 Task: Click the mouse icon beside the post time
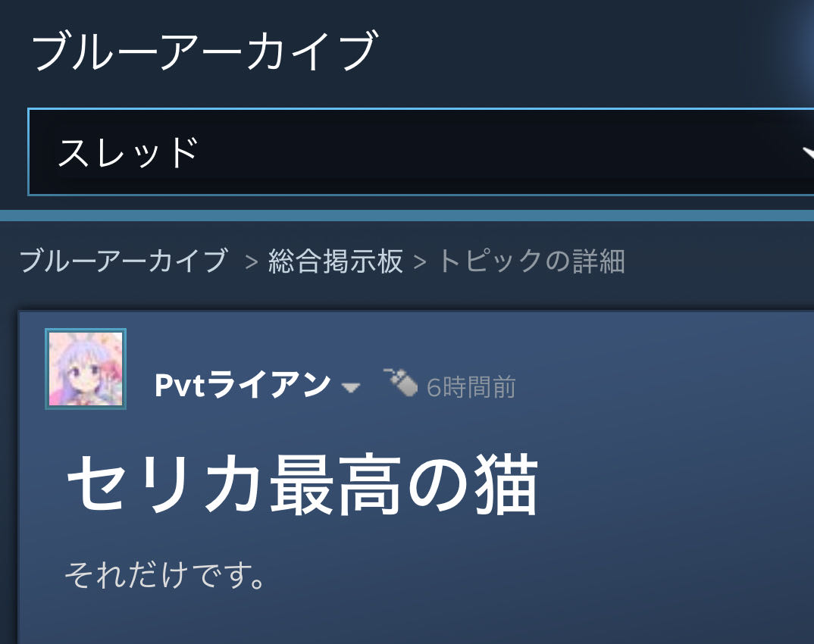tap(400, 383)
